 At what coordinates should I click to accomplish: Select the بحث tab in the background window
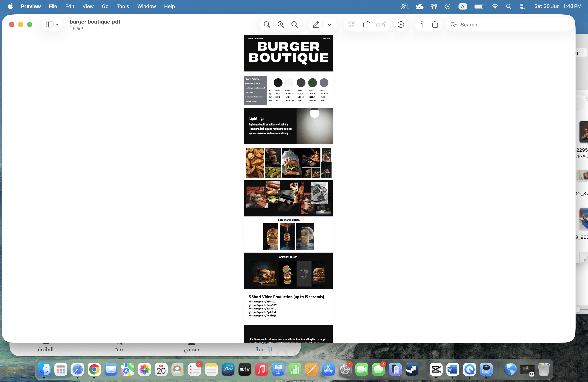pos(119,349)
